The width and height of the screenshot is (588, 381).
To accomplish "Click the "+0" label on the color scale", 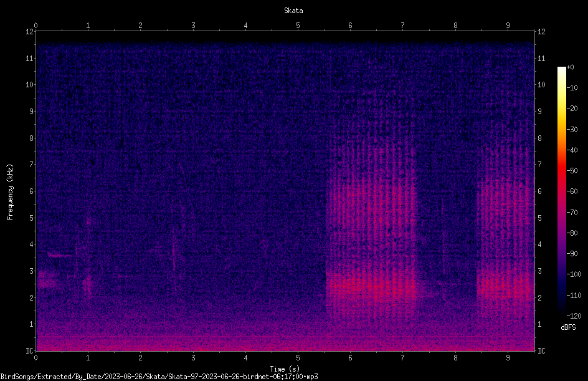I will [570, 67].
